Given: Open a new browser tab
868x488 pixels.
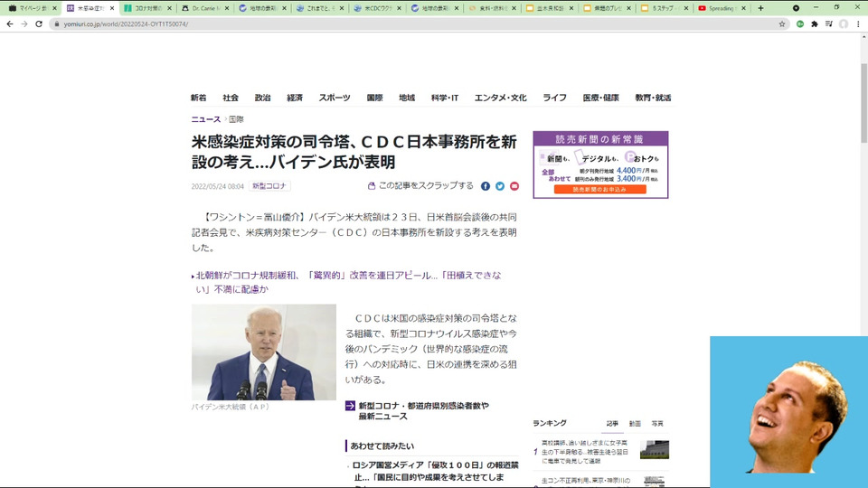Looking at the screenshot, I should 760,8.
